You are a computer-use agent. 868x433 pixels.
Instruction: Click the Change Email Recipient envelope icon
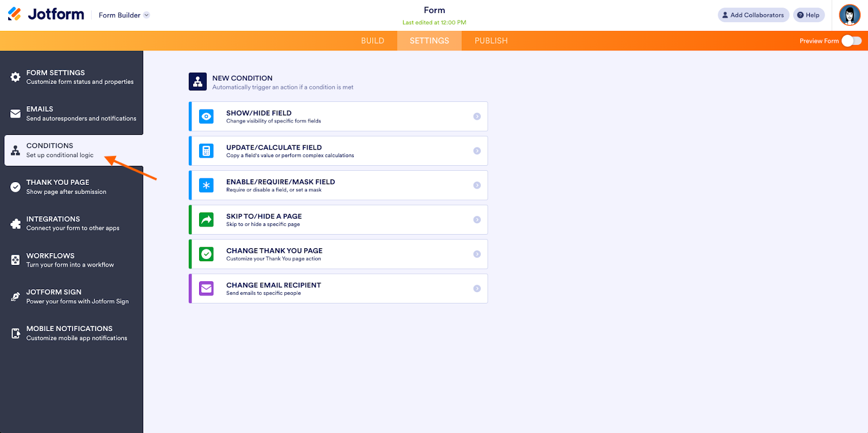206,288
